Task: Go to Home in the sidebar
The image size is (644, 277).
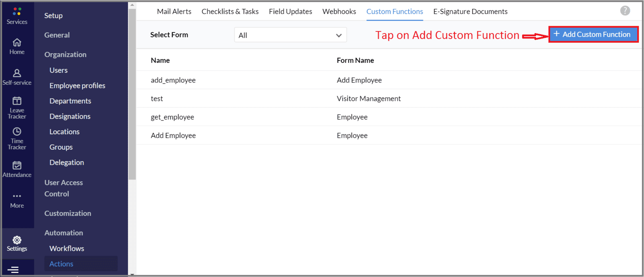Action: (17, 47)
